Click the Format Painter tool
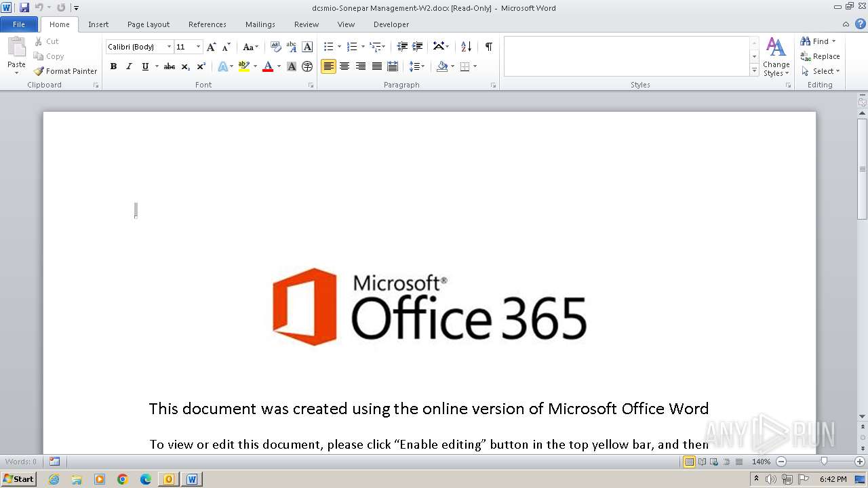 pos(66,71)
